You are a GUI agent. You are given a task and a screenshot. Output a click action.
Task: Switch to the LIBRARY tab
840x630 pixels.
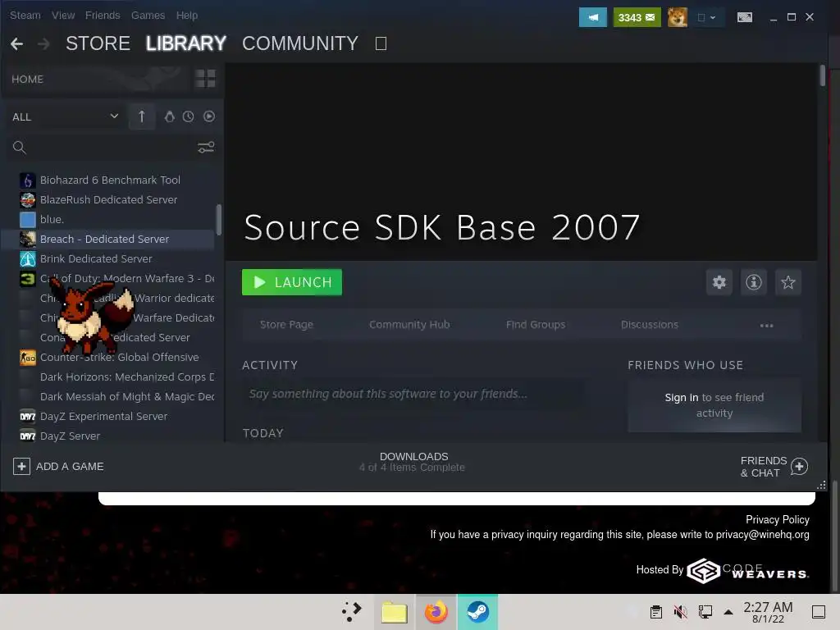click(x=186, y=43)
